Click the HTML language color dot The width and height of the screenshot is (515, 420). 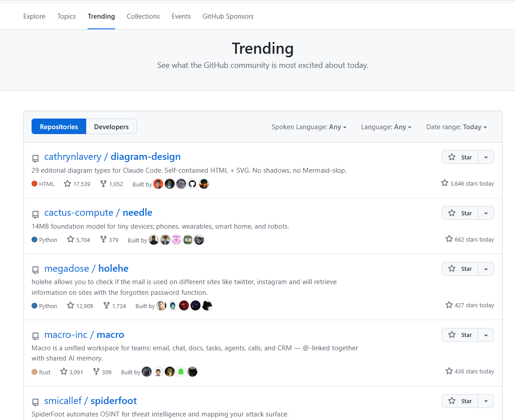tap(34, 184)
